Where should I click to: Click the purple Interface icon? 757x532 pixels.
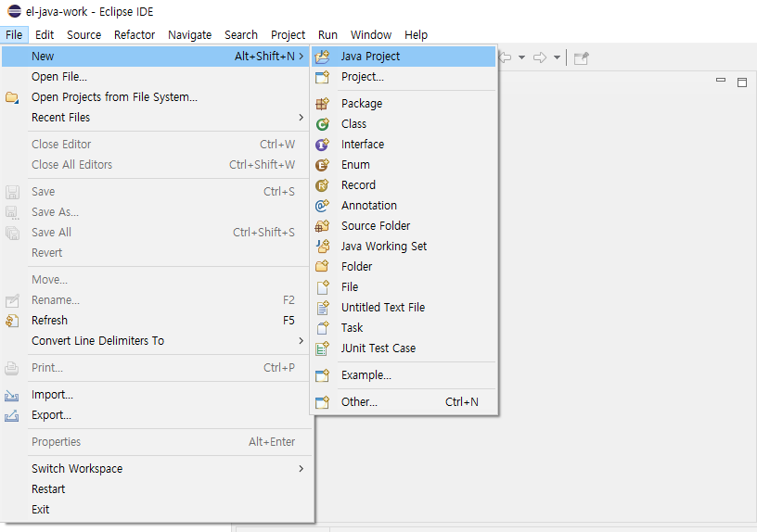click(x=322, y=145)
